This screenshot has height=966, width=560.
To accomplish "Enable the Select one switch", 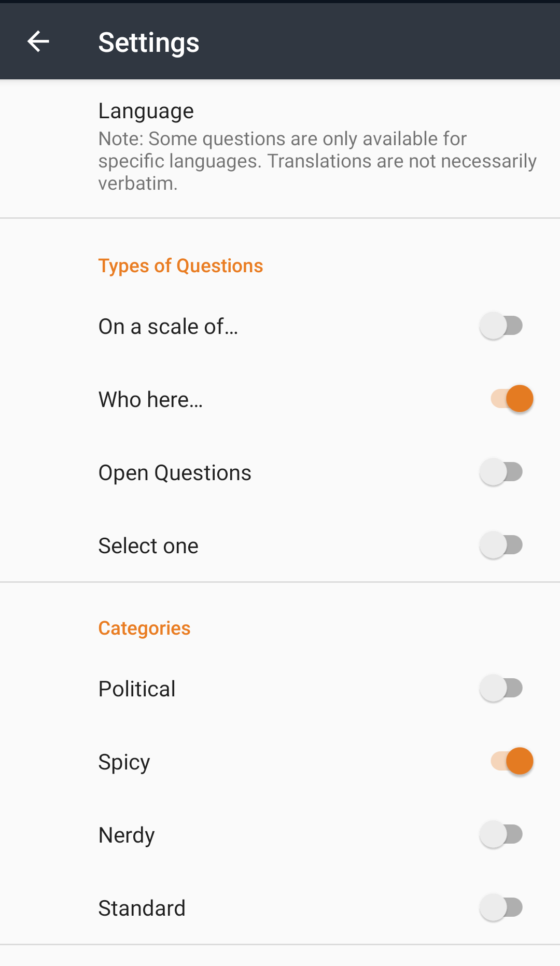I will (501, 545).
